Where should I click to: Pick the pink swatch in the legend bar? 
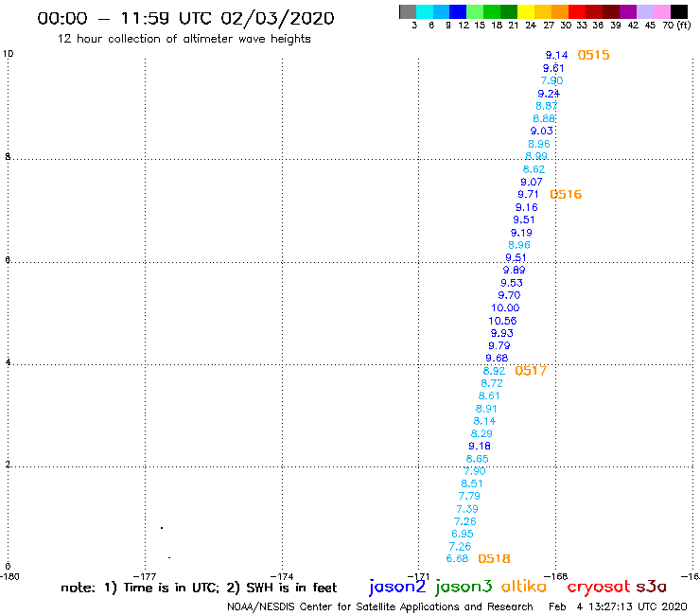point(661,11)
